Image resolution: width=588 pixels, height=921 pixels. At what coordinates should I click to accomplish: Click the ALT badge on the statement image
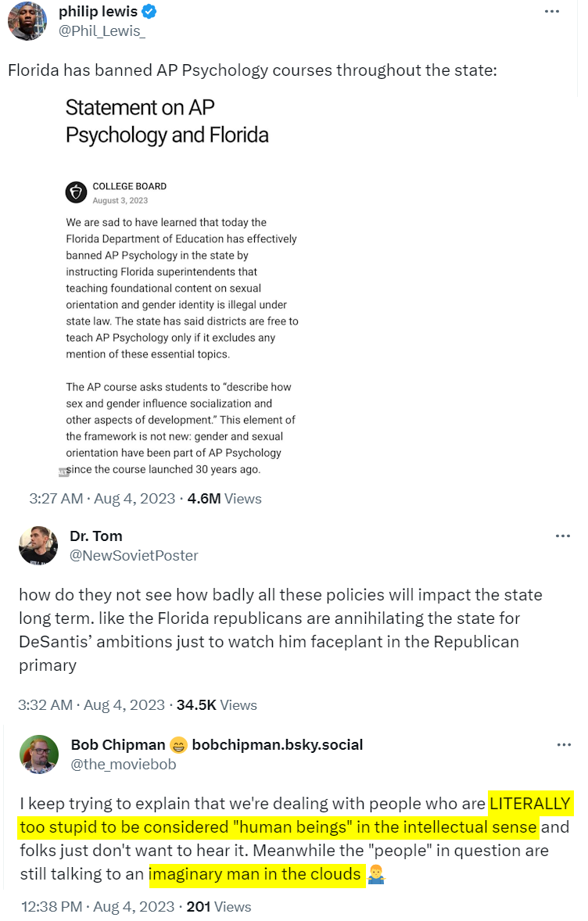(x=64, y=472)
